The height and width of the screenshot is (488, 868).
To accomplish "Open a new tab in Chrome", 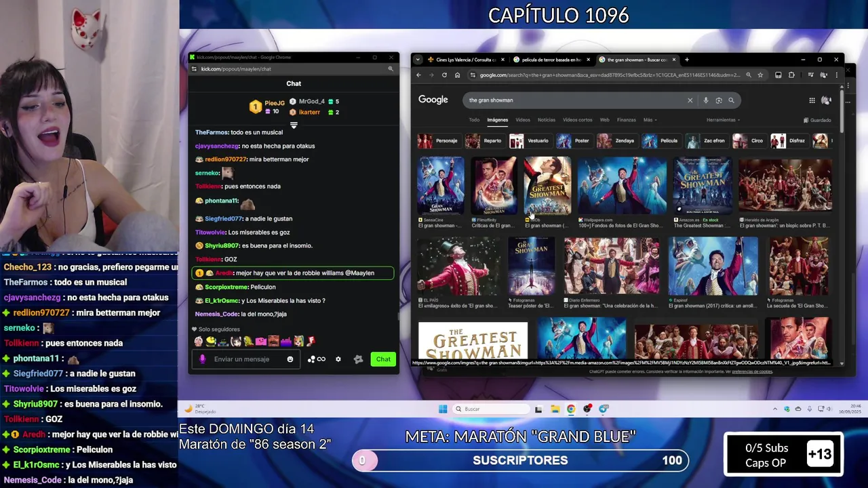I will [x=686, y=60].
